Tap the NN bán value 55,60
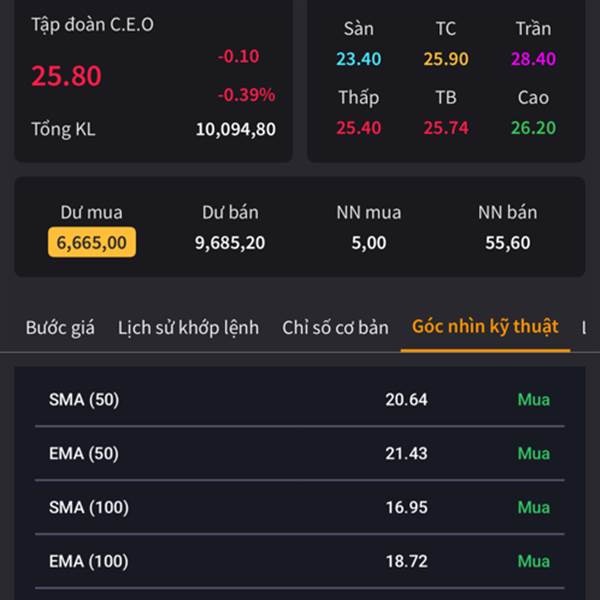This screenshot has width=600, height=600. pos(508,243)
